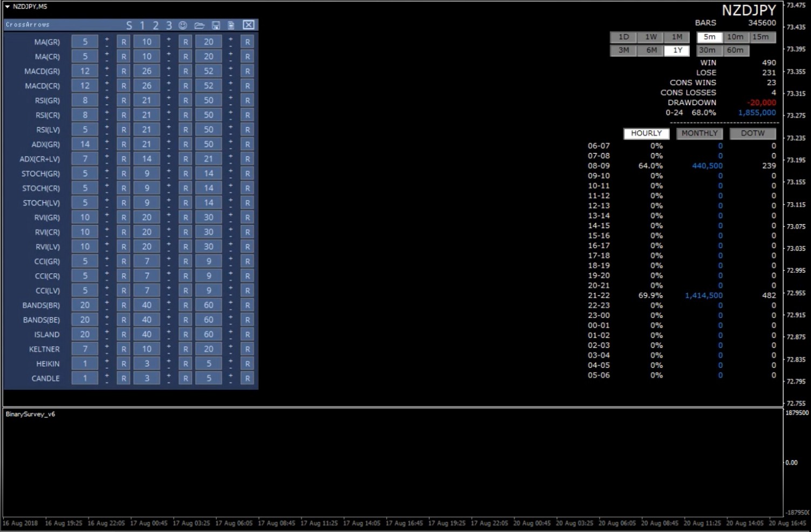Click the CANDLE second value field 3
The width and height of the screenshot is (811, 532).
pos(147,378)
